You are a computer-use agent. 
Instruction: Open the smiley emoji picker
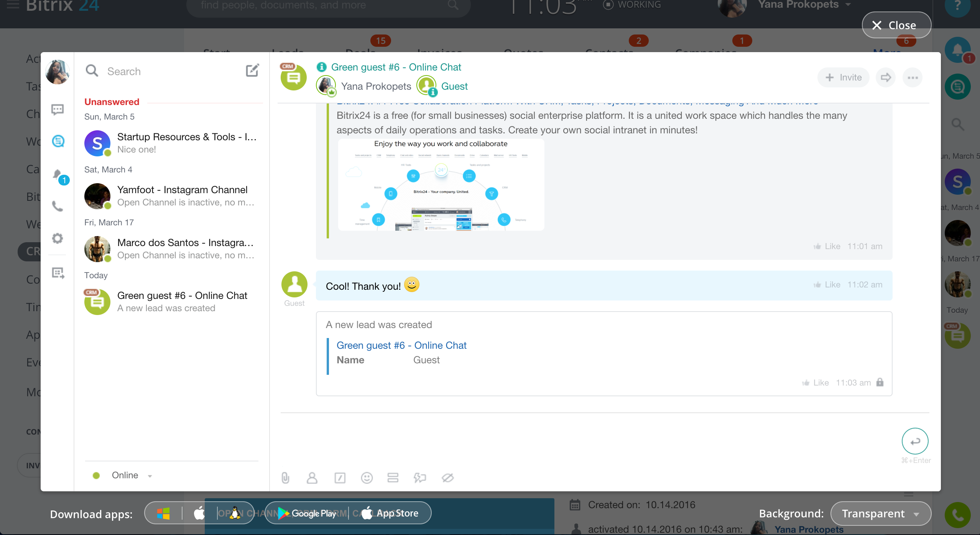(x=367, y=478)
